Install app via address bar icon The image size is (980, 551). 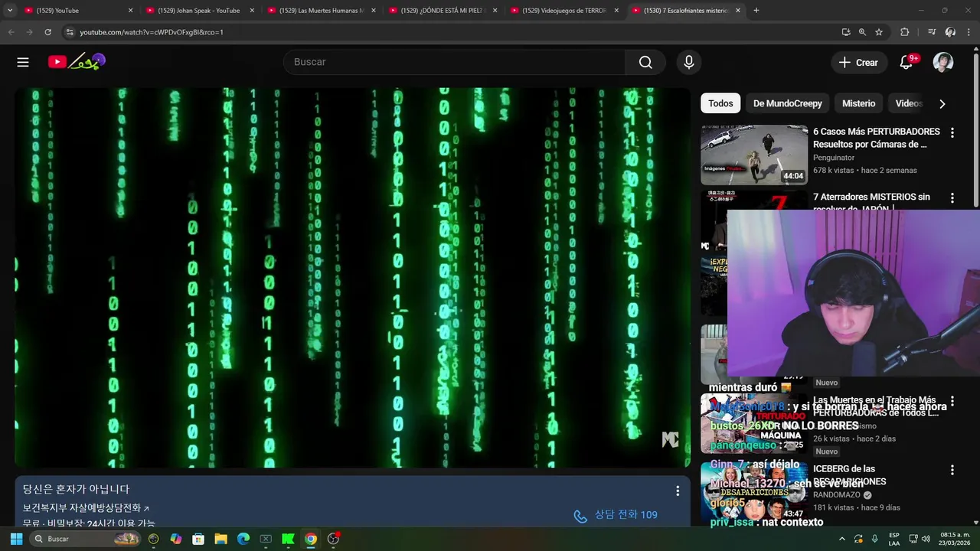[846, 32]
